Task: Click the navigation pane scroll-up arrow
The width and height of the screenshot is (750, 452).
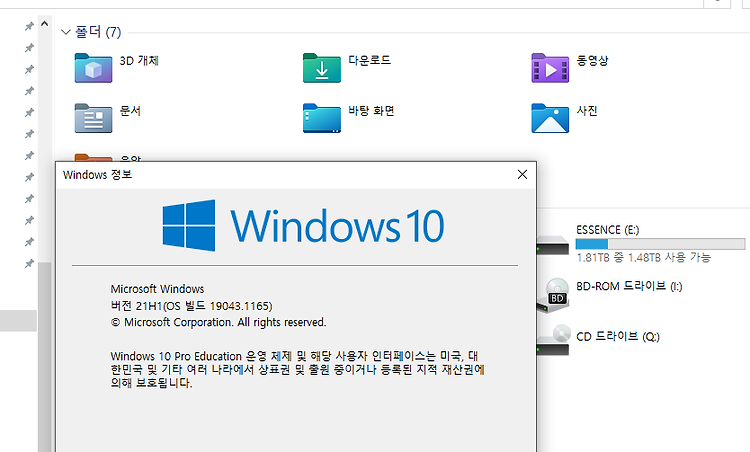Action: click(44, 23)
